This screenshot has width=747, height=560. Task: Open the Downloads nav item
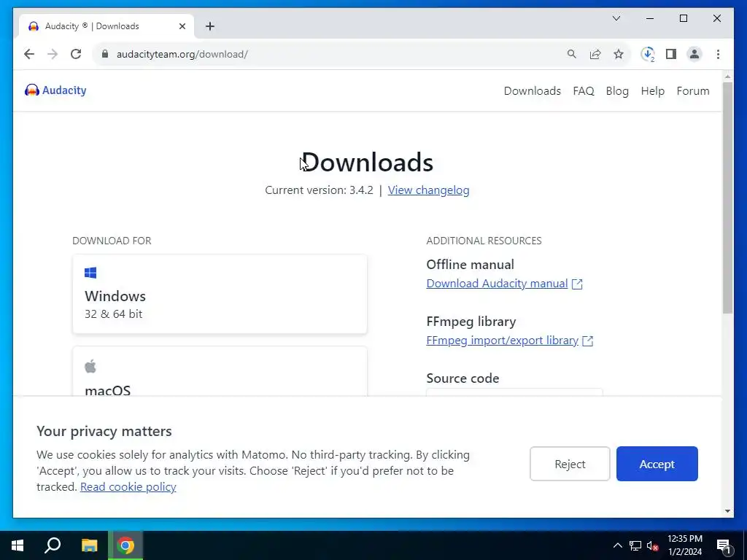click(x=532, y=91)
